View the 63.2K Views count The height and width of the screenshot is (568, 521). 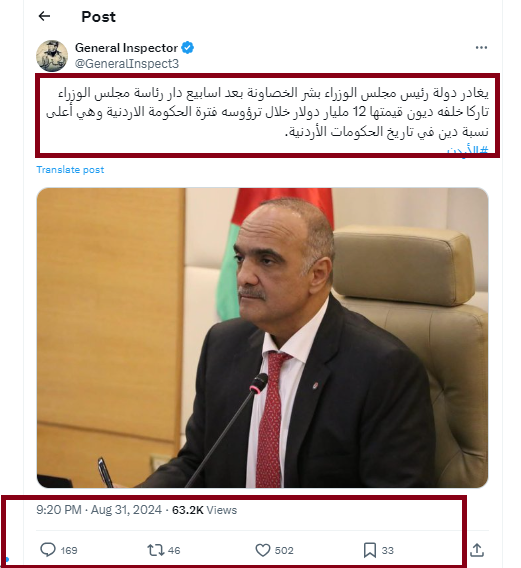tap(204, 510)
